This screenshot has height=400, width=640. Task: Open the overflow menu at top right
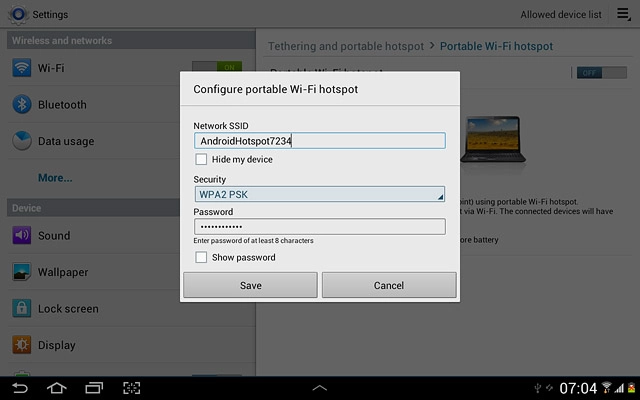coord(623,14)
